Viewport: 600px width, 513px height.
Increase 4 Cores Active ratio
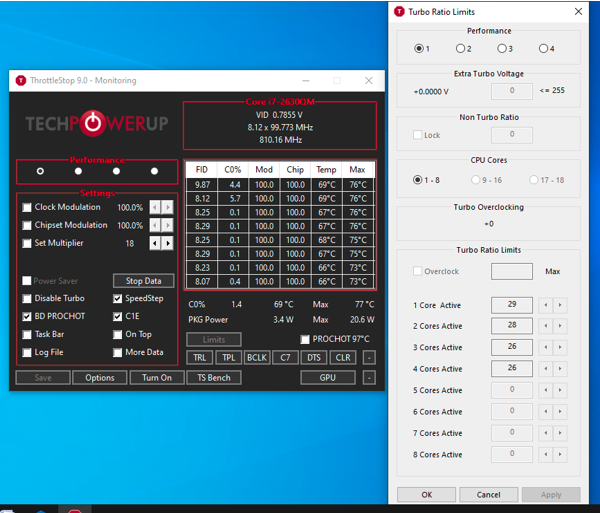click(x=560, y=369)
